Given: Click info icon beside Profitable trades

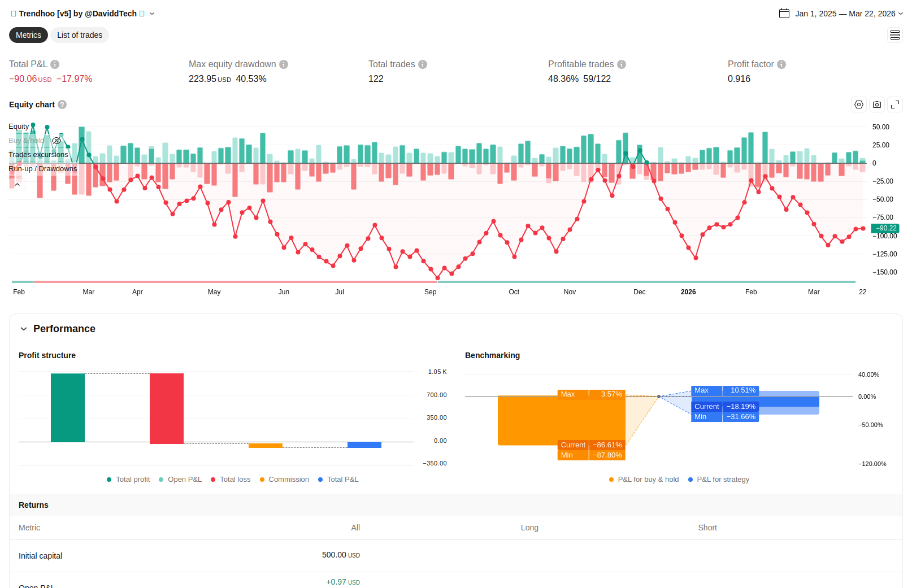Looking at the screenshot, I should click(622, 64).
